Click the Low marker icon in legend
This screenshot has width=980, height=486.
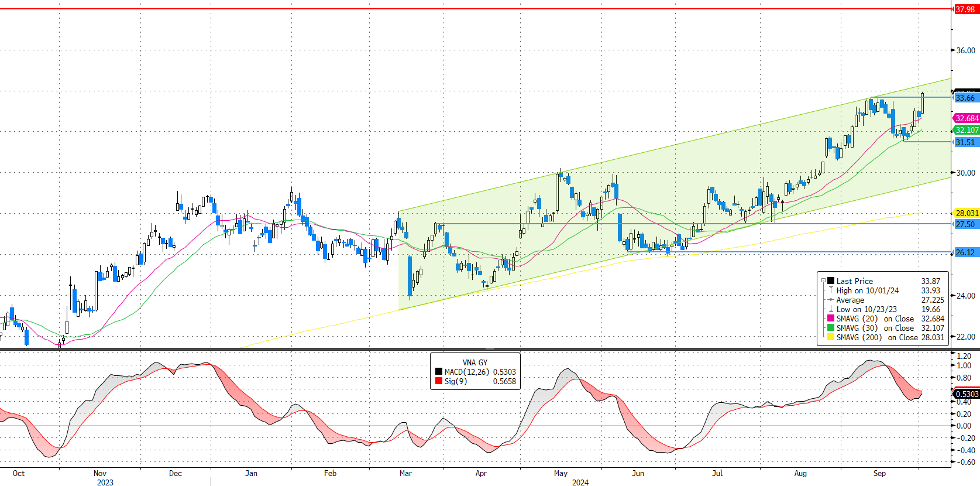tap(831, 309)
